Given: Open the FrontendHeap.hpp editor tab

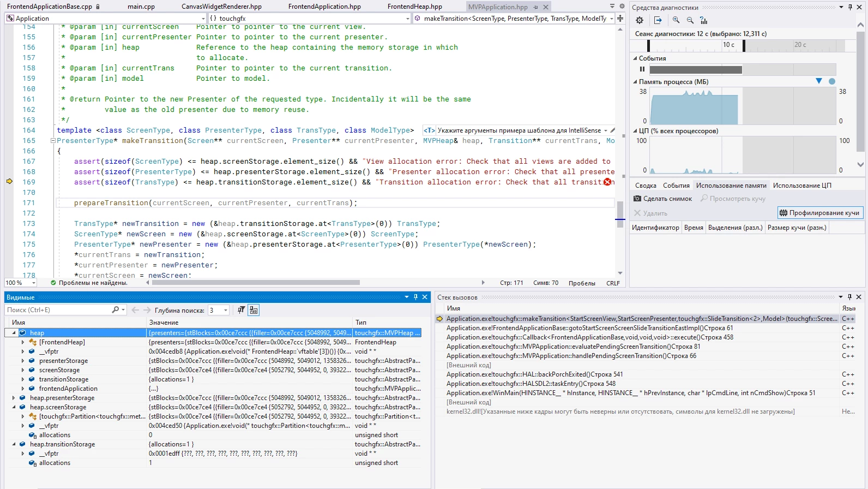Looking at the screenshot, I should pos(415,7).
